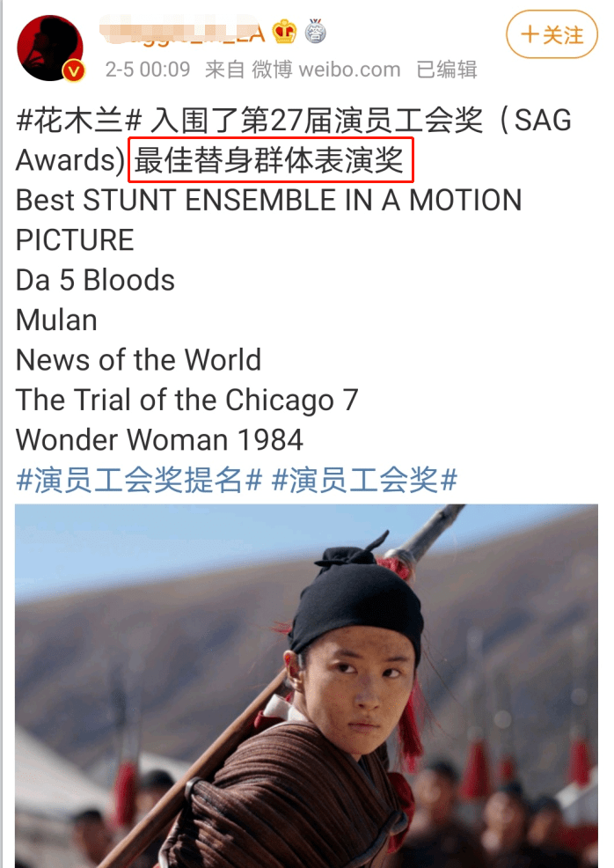Open the #花木兰# hashtag topic

pos(79,120)
